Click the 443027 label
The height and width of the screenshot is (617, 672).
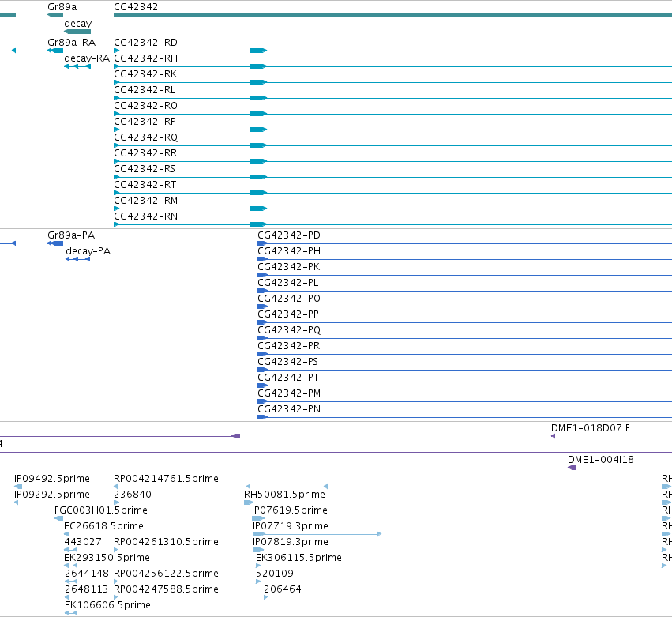83,542
